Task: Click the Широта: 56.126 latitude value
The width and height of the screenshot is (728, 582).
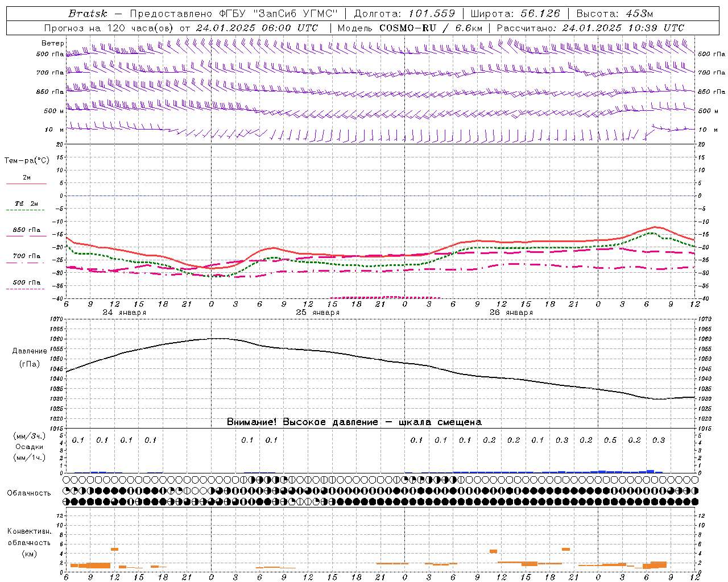Action: coord(515,14)
